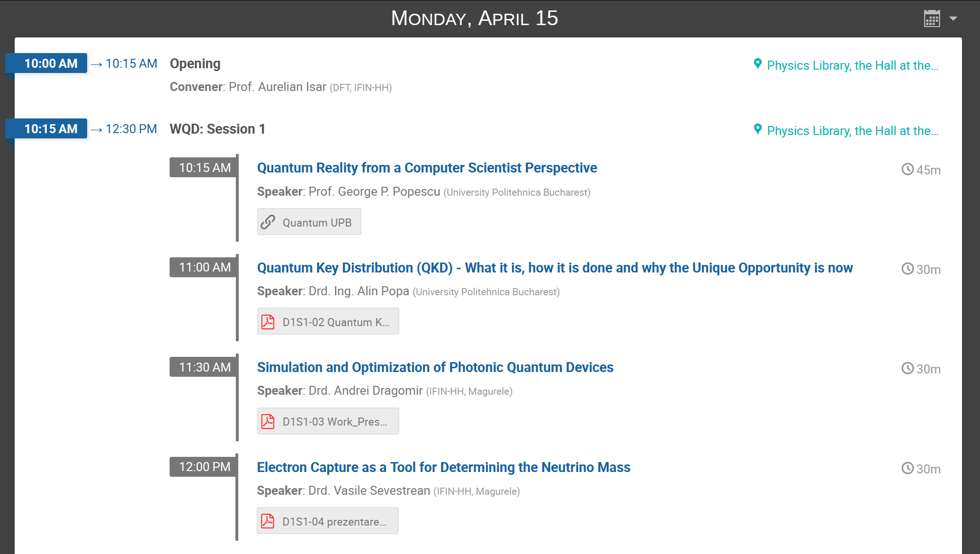Click the chain-link icon on Quantum UPB
The image size is (980, 554).
tap(268, 222)
